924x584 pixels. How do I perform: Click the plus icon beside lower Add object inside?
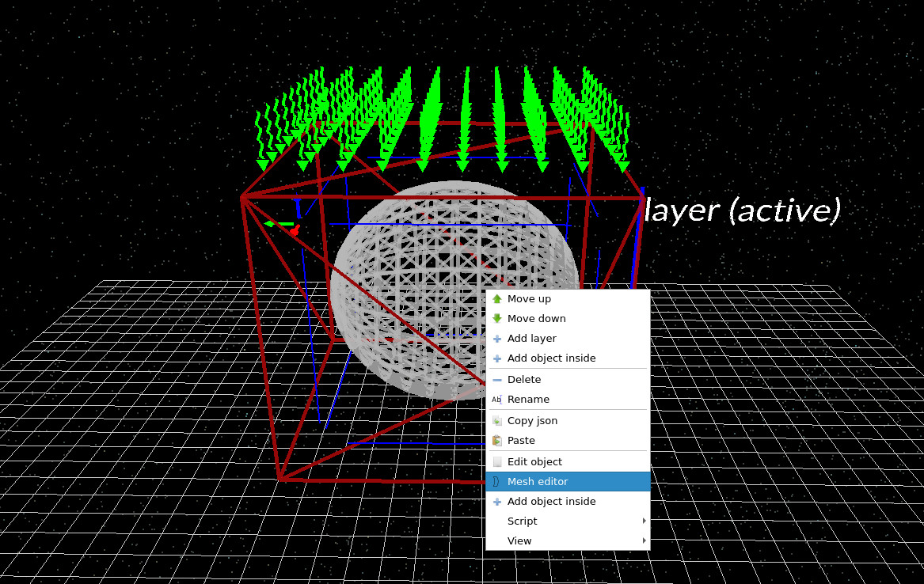coord(497,501)
